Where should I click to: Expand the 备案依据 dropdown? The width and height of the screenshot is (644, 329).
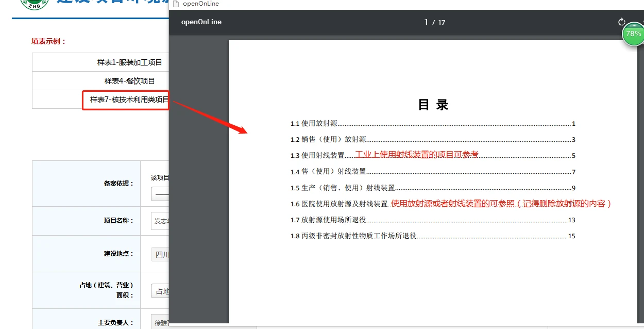pyautogui.click(x=160, y=194)
